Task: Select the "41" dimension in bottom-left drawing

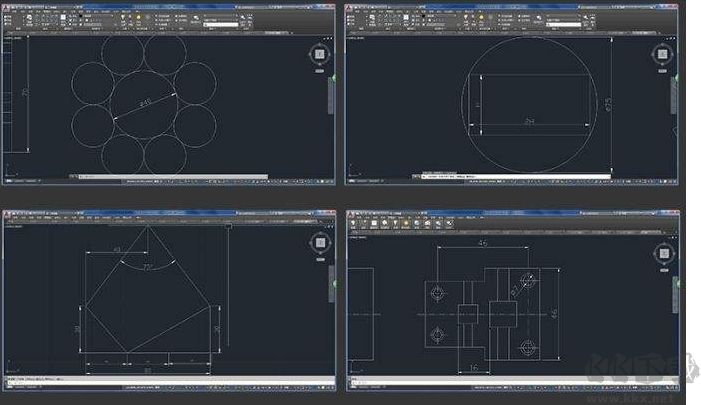Action: pyautogui.click(x=117, y=249)
